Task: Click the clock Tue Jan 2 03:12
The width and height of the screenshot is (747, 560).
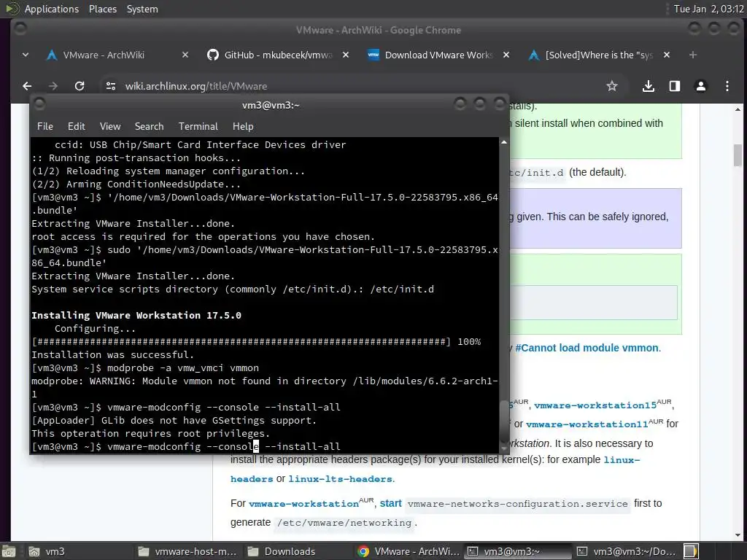Action: [x=708, y=9]
